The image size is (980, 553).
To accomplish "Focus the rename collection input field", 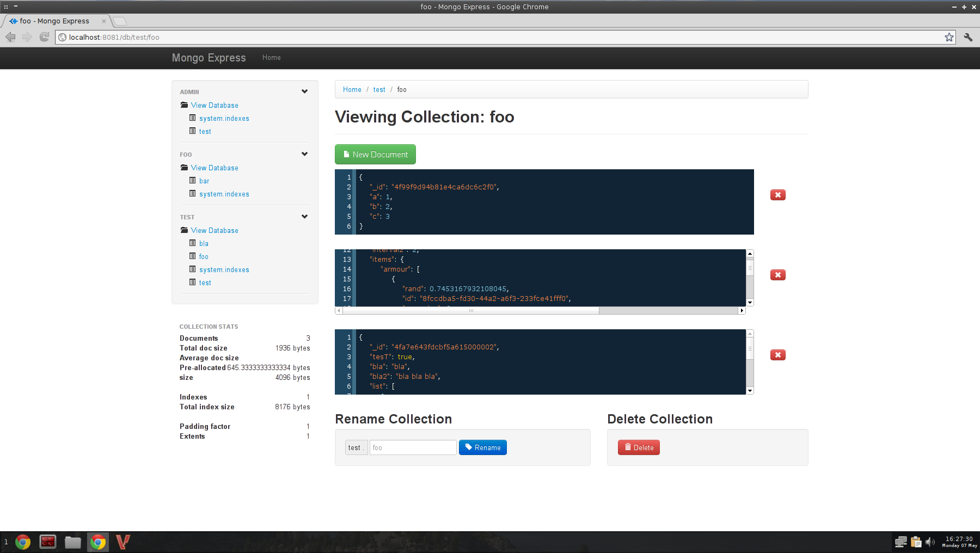I will point(413,447).
